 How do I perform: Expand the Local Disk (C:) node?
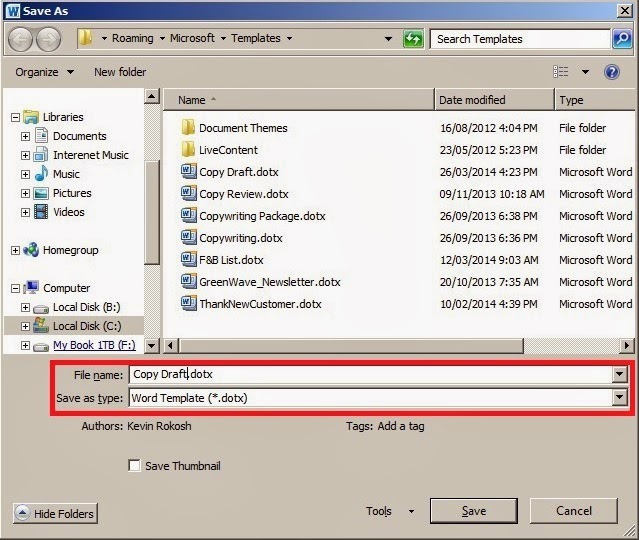tap(25, 326)
